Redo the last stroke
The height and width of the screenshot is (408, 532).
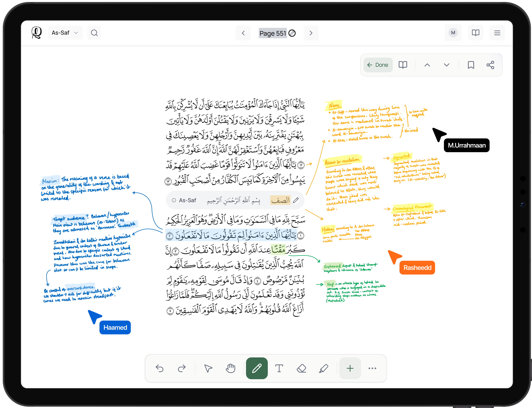pos(182,368)
